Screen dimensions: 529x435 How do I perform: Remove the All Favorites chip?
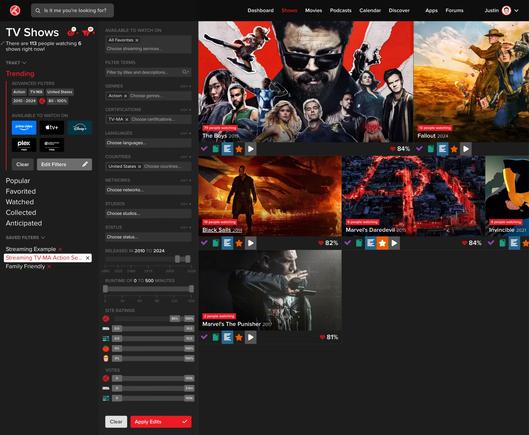137,40
